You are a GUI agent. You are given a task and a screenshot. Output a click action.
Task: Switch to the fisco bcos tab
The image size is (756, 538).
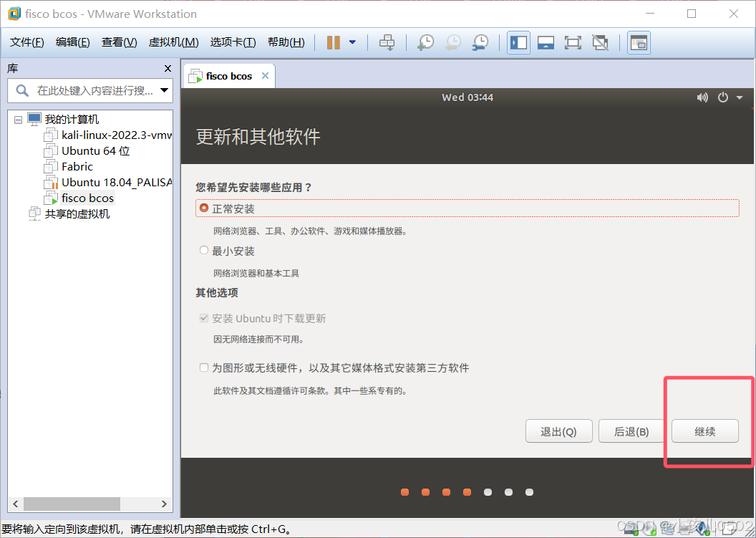[x=228, y=76]
